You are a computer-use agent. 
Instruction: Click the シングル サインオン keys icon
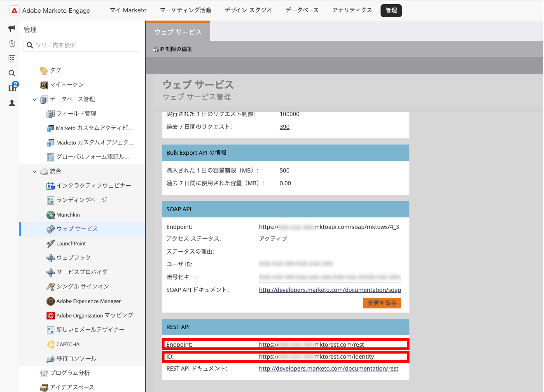(x=50, y=287)
